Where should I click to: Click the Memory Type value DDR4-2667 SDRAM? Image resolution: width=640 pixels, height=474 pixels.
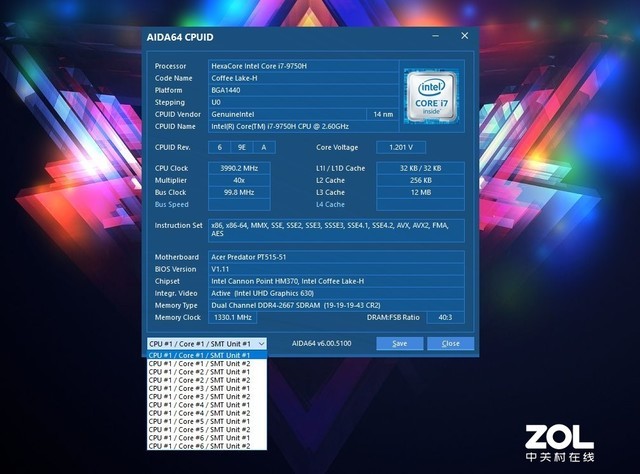click(336, 305)
